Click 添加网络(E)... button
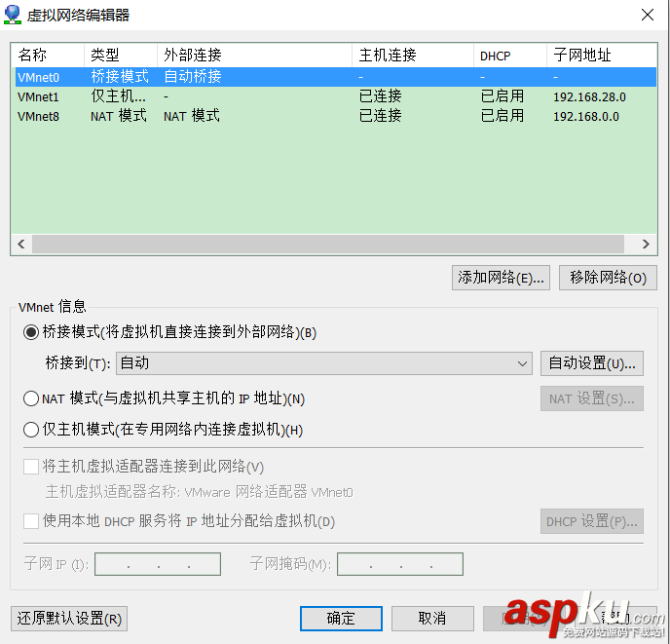This screenshot has height=644, width=670. tap(501, 278)
